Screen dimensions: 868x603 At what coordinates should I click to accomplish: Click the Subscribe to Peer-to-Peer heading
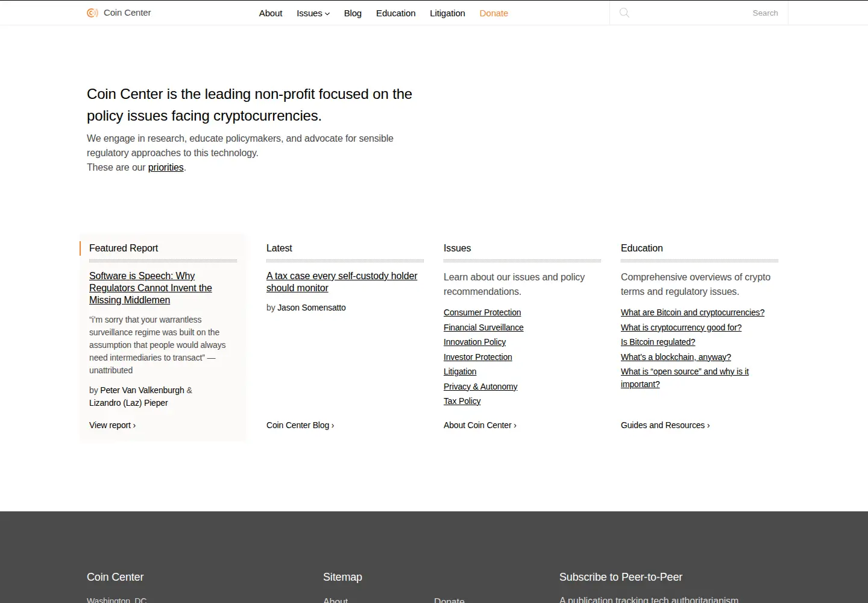[x=621, y=577]
